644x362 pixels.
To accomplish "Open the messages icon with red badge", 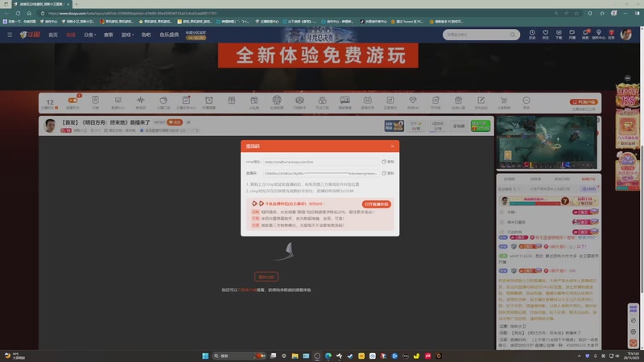I will 585,34.
